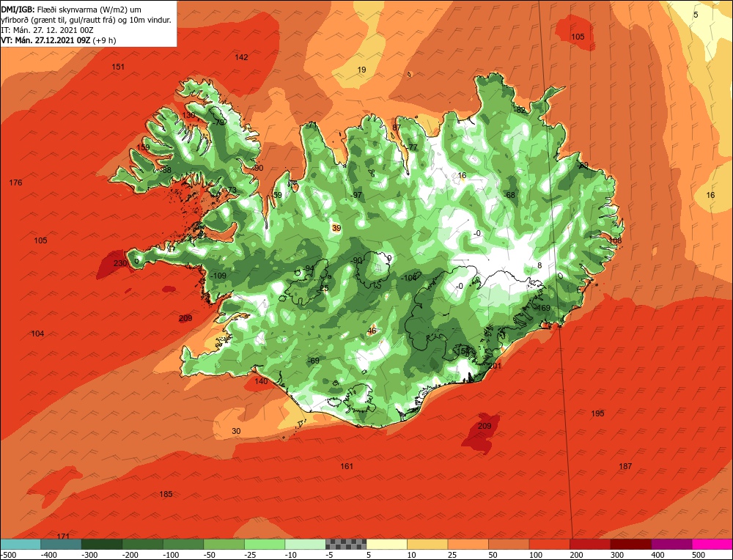This screenshot has height=560, width=733.
Task: Click the map value '142' north of Iceland
Action: pyautogui.click(x=241, y=57)
